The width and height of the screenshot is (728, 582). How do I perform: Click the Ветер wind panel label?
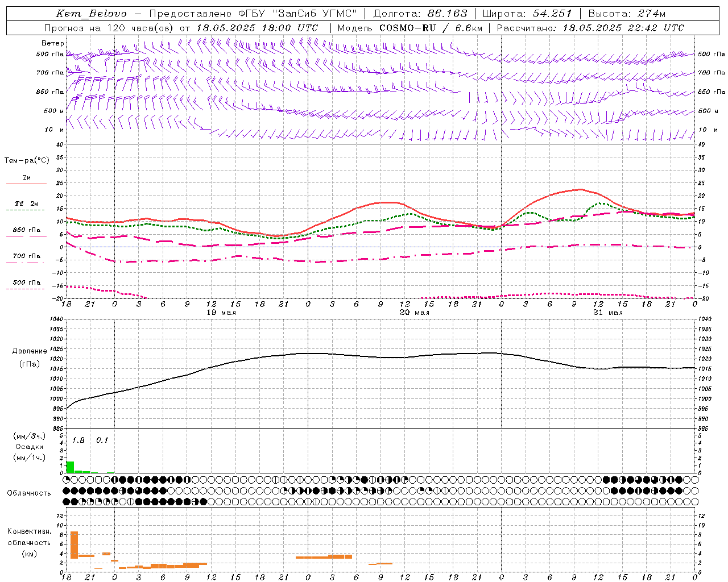[x=53, y=43]
